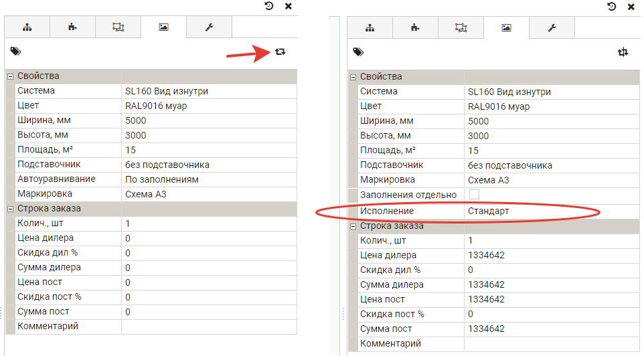Collapse Строка заказа section in left panel
This screenshot has height=356, width=644.
click(10, 209)
